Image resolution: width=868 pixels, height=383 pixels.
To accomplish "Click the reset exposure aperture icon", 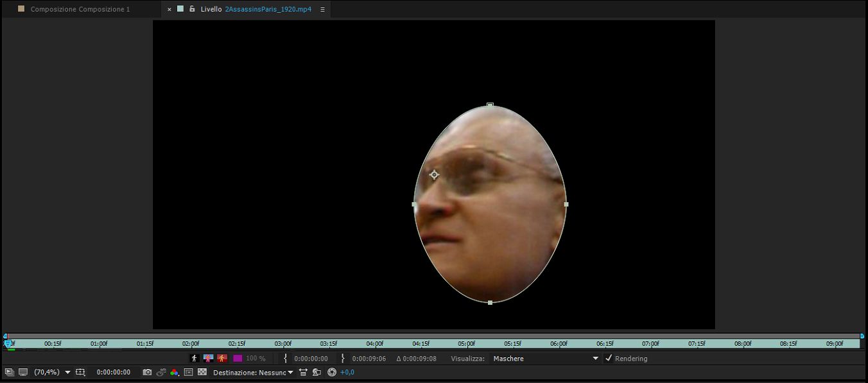I will (332, 372).
